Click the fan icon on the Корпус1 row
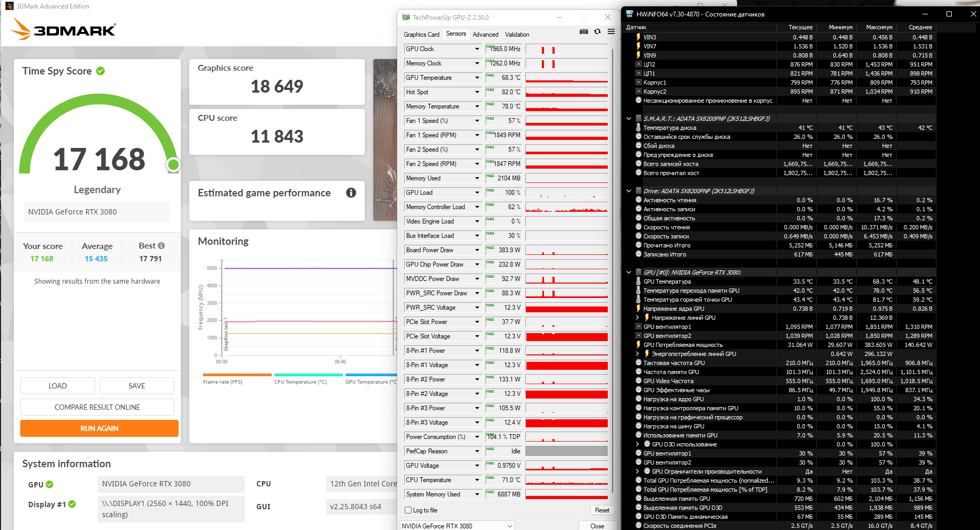 click(639, 82)
